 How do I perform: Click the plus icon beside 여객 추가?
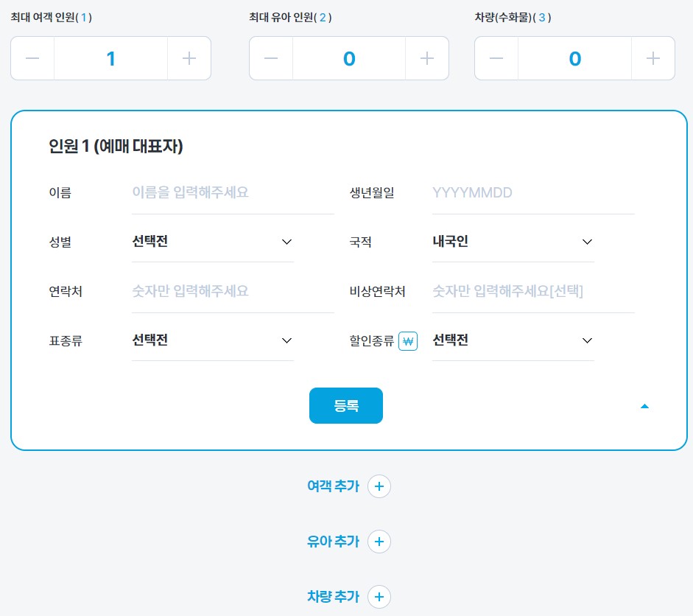[x=379, y=486]
